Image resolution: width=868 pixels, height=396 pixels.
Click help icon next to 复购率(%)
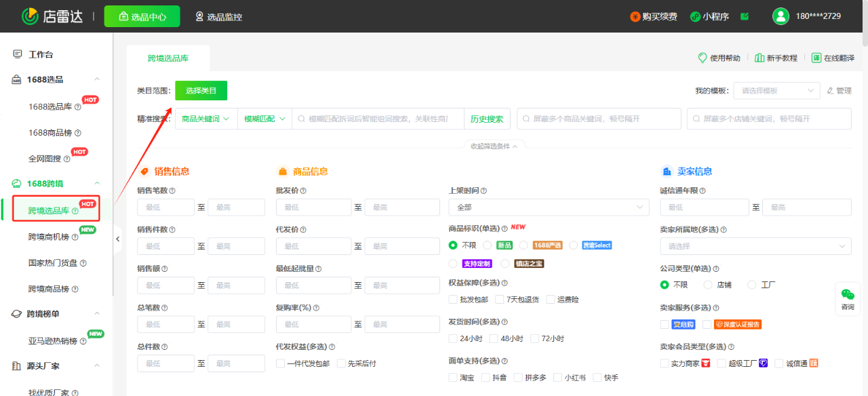tap(316, 308)
